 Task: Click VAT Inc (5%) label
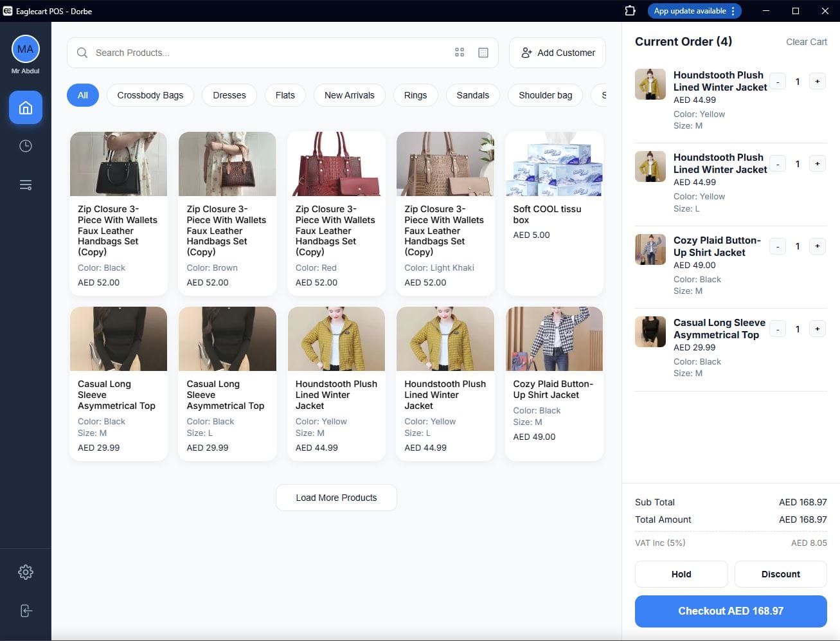(660, 543)
